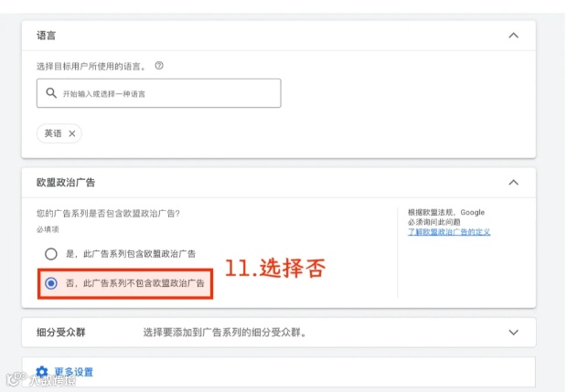Click the language help question-mark icon
This screenshot has width=567, height=392.
click(159, 66)
